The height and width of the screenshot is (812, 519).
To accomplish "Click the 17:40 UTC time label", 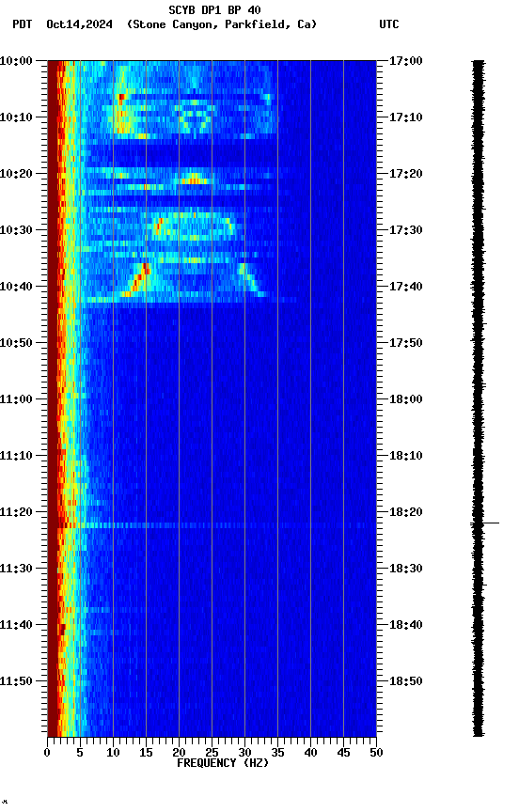I will [x=406, y=287].
